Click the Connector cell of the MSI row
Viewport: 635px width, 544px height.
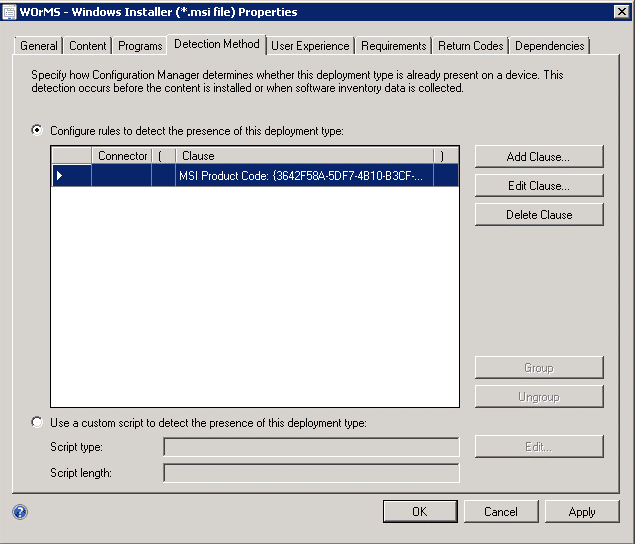(121, 175)
